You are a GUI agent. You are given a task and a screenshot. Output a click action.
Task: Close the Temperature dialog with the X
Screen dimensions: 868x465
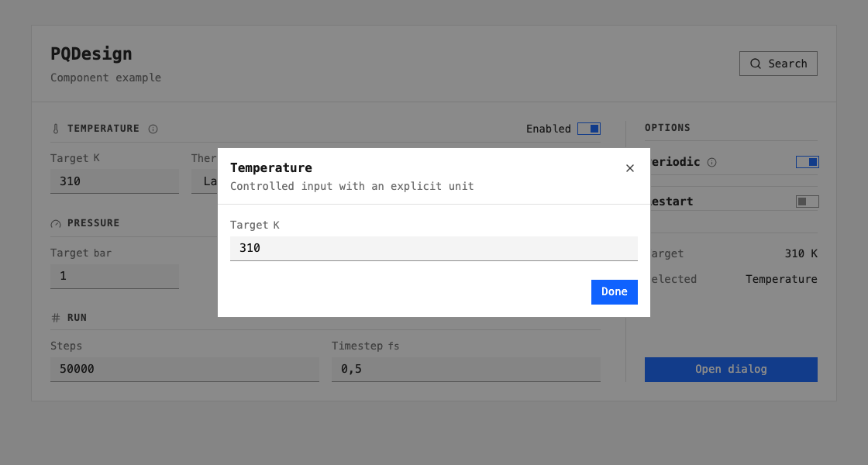click(x=629, y=168)
